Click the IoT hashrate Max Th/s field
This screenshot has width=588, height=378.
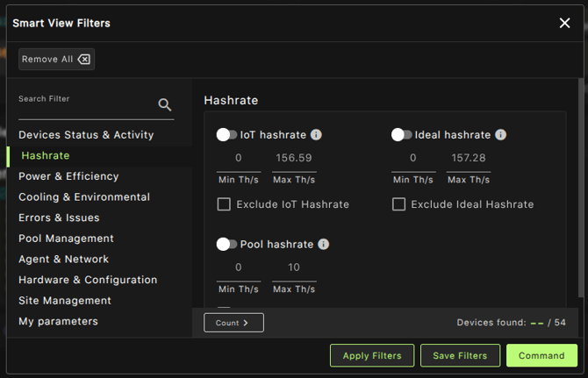(294, 159)
